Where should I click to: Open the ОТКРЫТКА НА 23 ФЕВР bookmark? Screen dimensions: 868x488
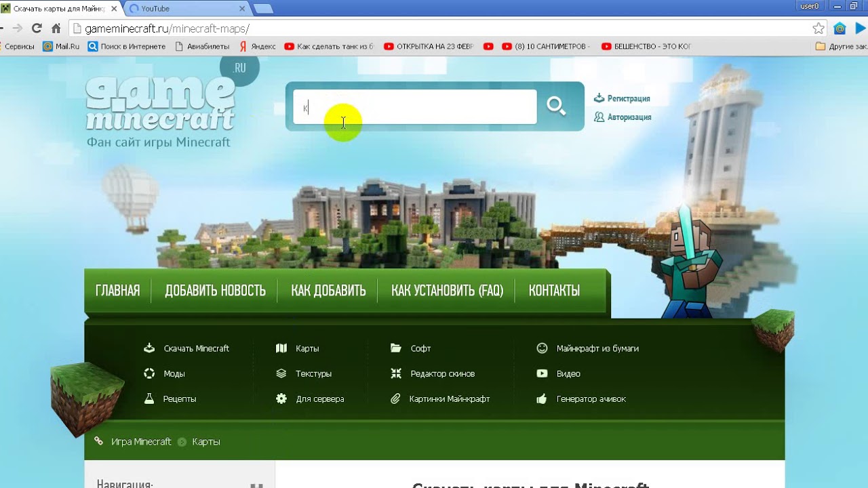tap(429, 46)
